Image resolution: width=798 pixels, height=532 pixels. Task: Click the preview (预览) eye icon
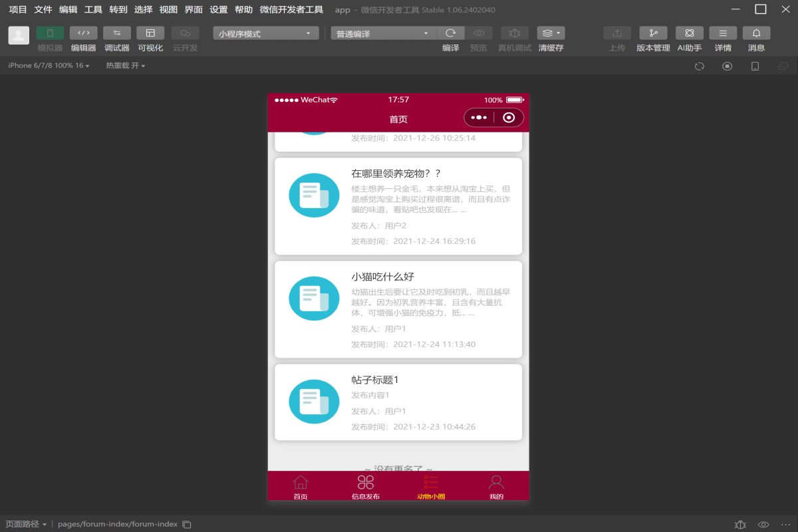click(478, 33)
